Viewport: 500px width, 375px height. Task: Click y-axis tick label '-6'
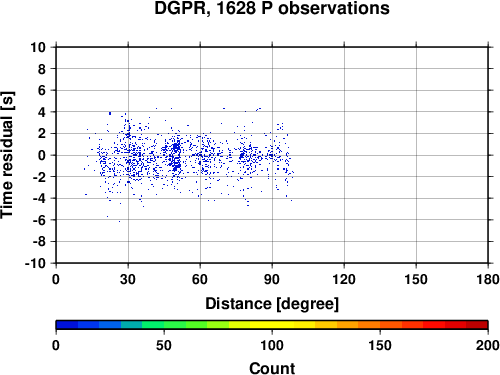[39, 220]
